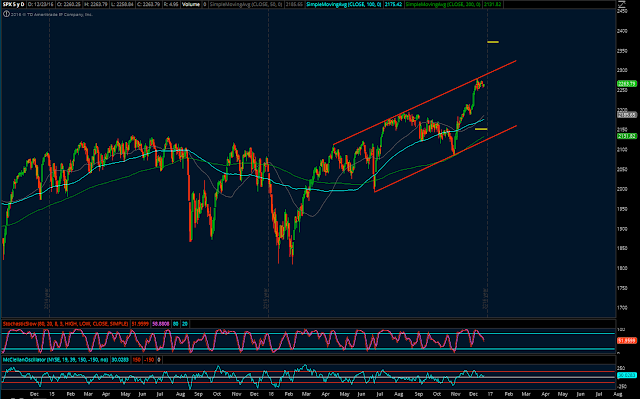Click the red 51.9599 stochastic axis bubble
The image size is (640, 399).
(627, 340)
